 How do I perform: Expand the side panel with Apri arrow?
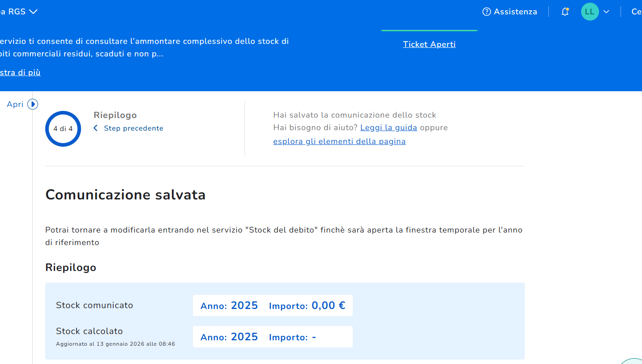click(x=33, y=104)
